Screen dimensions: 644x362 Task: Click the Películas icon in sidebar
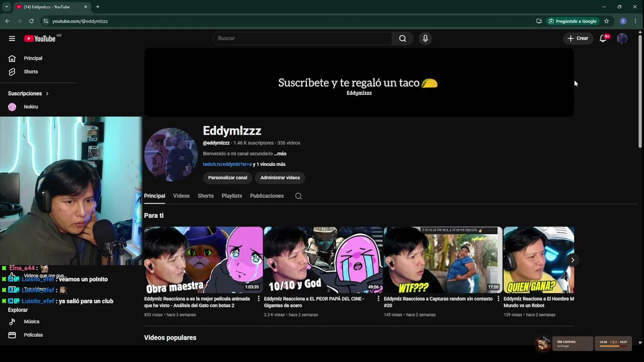coord(12,335)
